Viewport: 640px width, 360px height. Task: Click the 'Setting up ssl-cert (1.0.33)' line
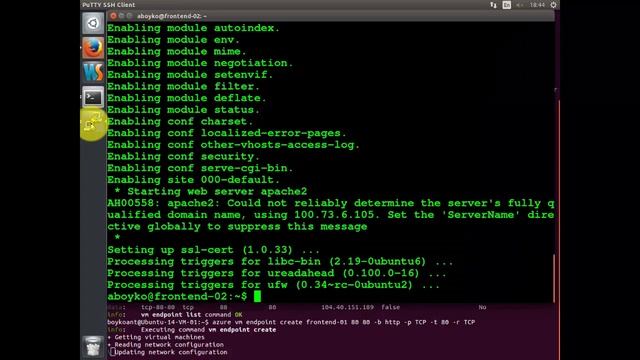pos(213,250)
